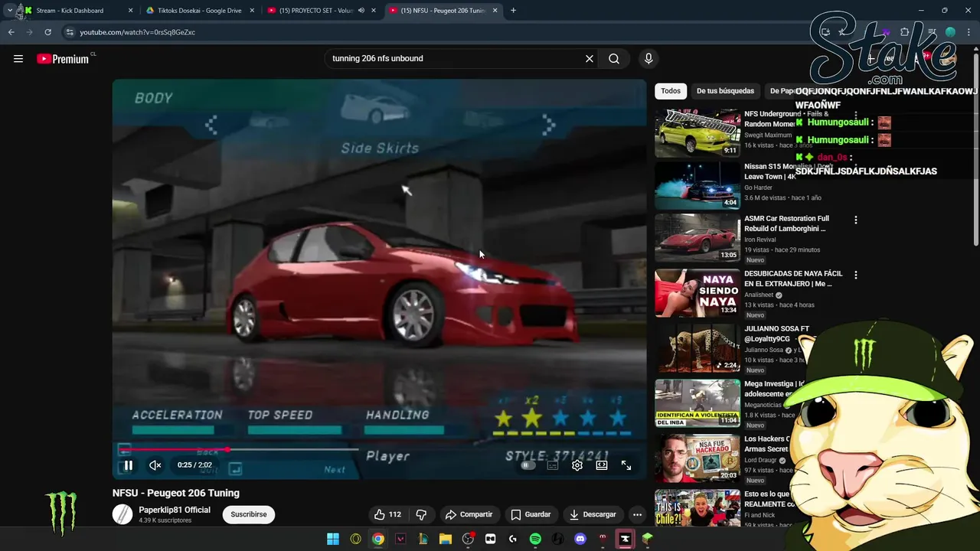Subscribe with the Suscribirse button
The width and height of the screenshot is (980, 551).
pos(249,514)
